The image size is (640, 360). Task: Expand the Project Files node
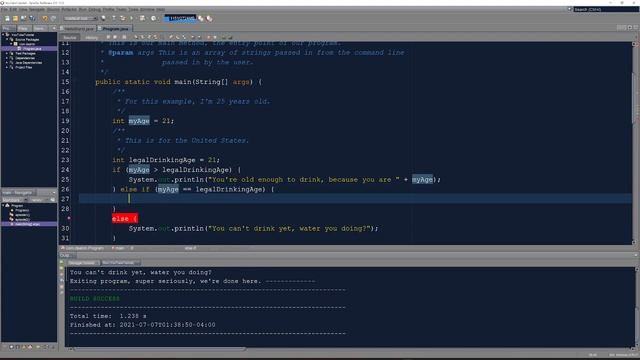(7, 67)
